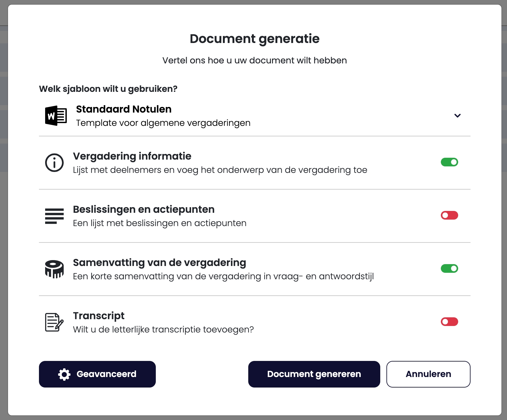Click the gear icon on Geavanceerd
507x420 pixels.
64,374
